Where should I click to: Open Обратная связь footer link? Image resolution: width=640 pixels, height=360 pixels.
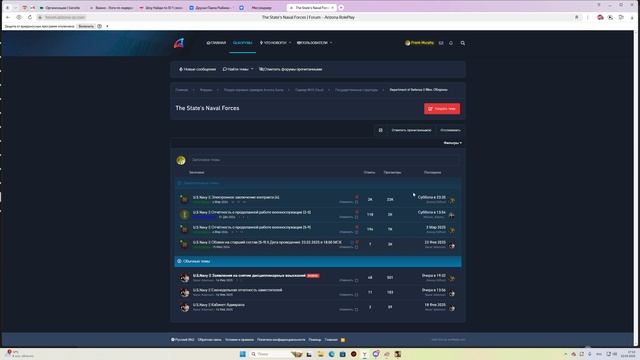coord(209,340)
